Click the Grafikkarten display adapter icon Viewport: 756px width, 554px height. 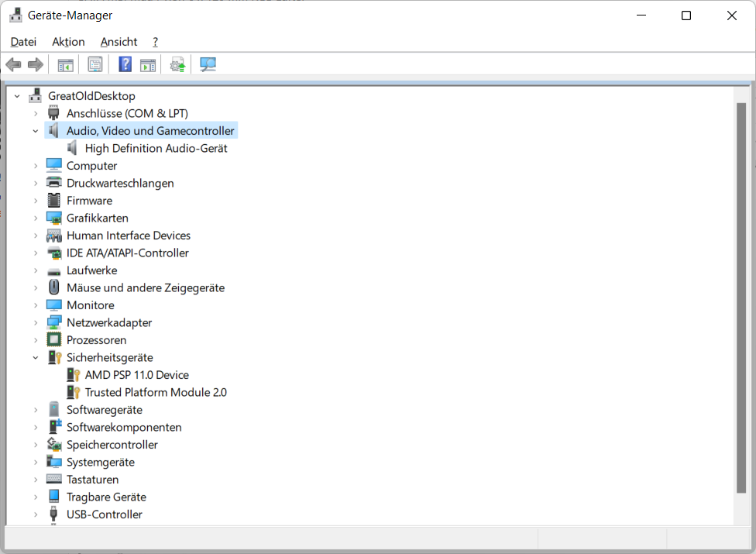pos(54,218)
